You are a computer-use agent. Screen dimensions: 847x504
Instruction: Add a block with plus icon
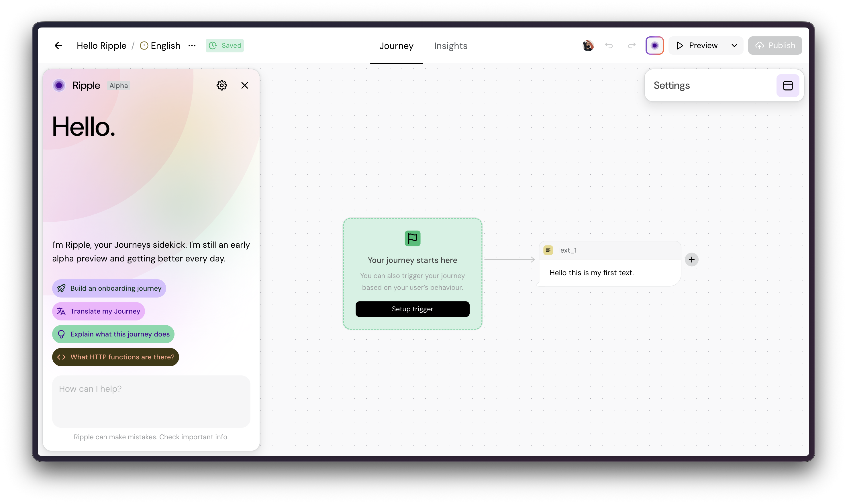click(691, 260)
